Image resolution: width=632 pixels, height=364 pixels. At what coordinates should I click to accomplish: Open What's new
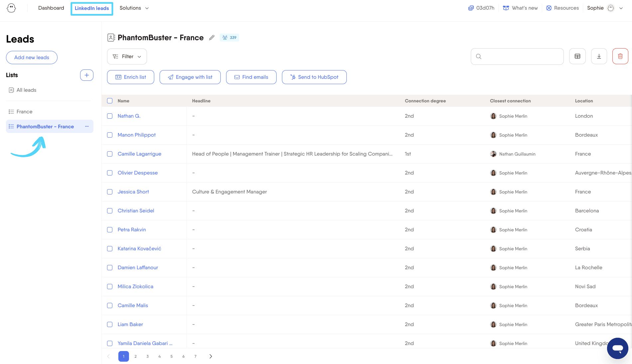(x=520, y=8)
